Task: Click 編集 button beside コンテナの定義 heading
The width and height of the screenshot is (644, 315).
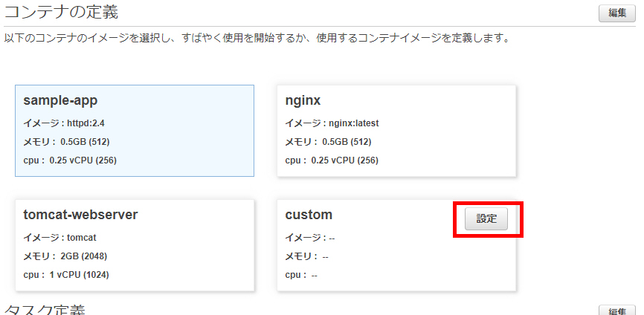Action: pyautogui.click(x=617, y=13)
